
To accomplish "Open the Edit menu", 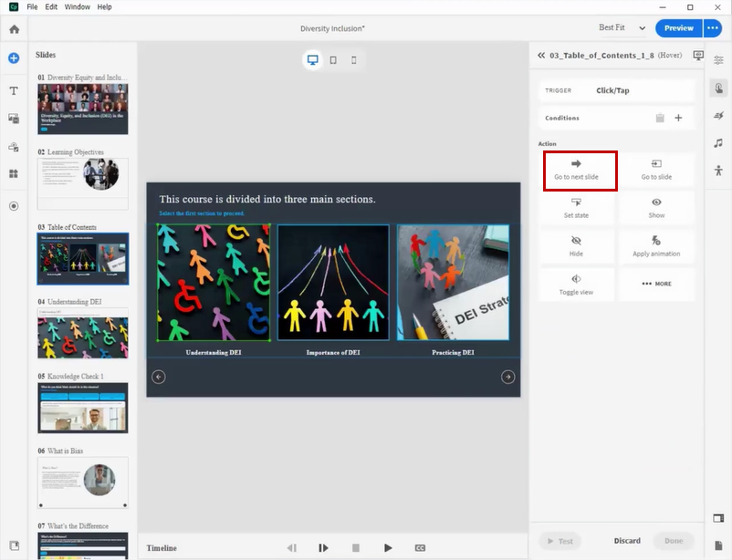I will (51, 7).
